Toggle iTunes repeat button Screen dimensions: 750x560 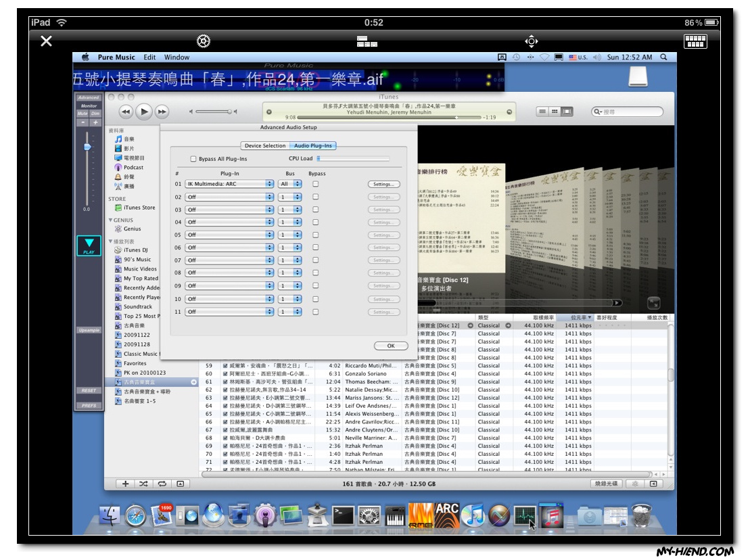(x=162, y=484)
